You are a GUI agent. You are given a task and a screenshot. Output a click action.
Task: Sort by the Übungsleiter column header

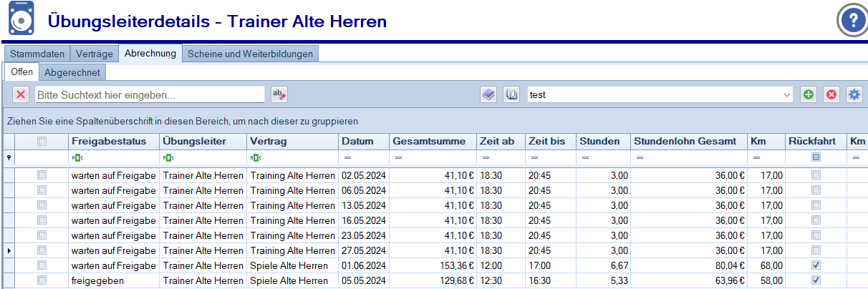click(x=203, y=142)
